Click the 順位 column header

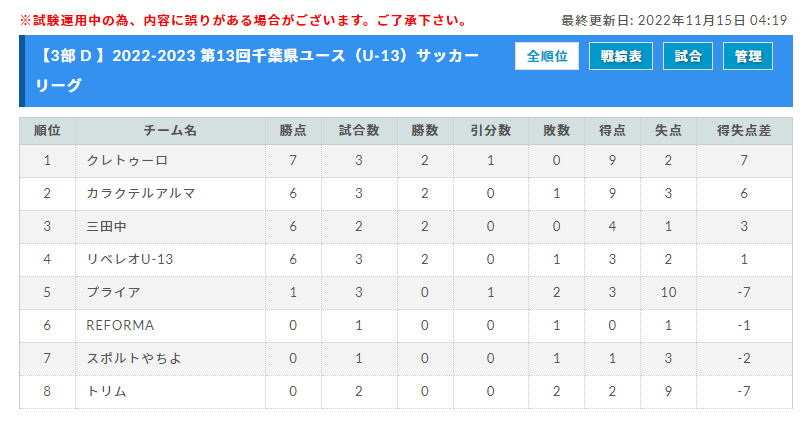point(47,131)
